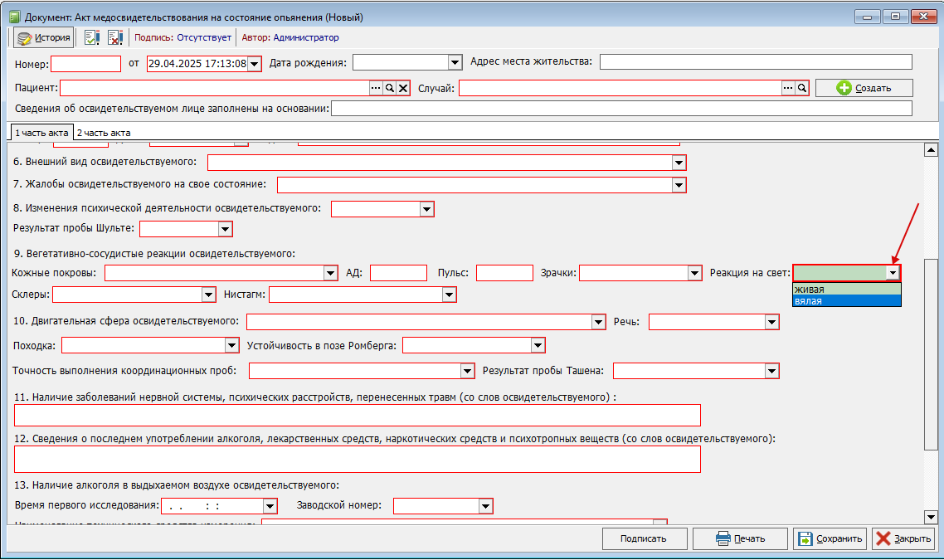The image size is (944, 560).
Task: Open Нистагм dropdown
Action: (449, 295)
